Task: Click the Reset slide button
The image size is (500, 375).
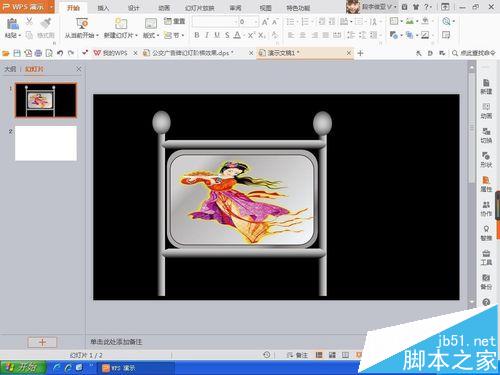Action: tap(174, 21)
